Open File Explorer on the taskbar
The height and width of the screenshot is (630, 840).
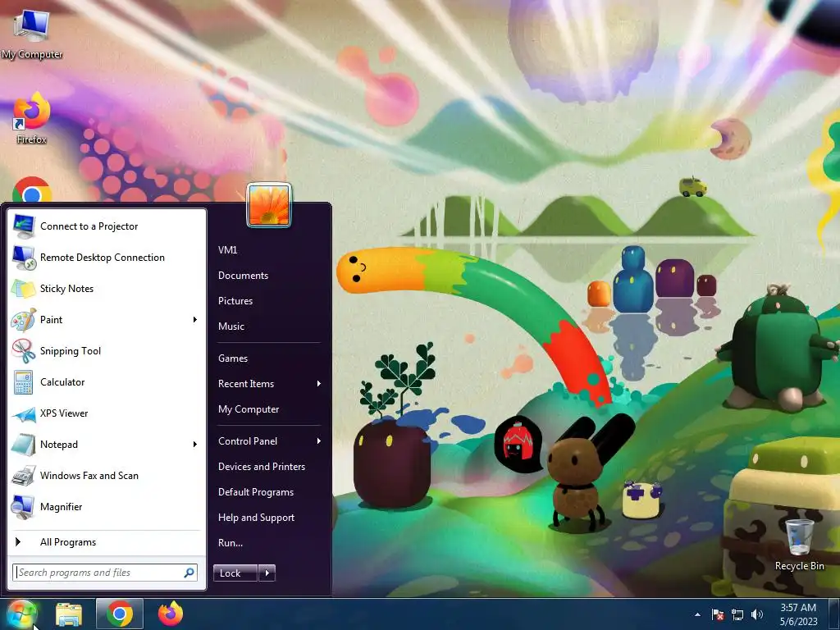pos(69,614)
